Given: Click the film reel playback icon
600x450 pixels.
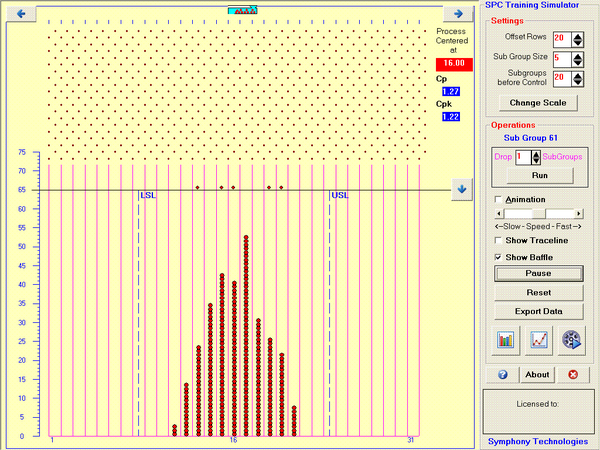Looking at the screenshot, I should tap(571, 340).
